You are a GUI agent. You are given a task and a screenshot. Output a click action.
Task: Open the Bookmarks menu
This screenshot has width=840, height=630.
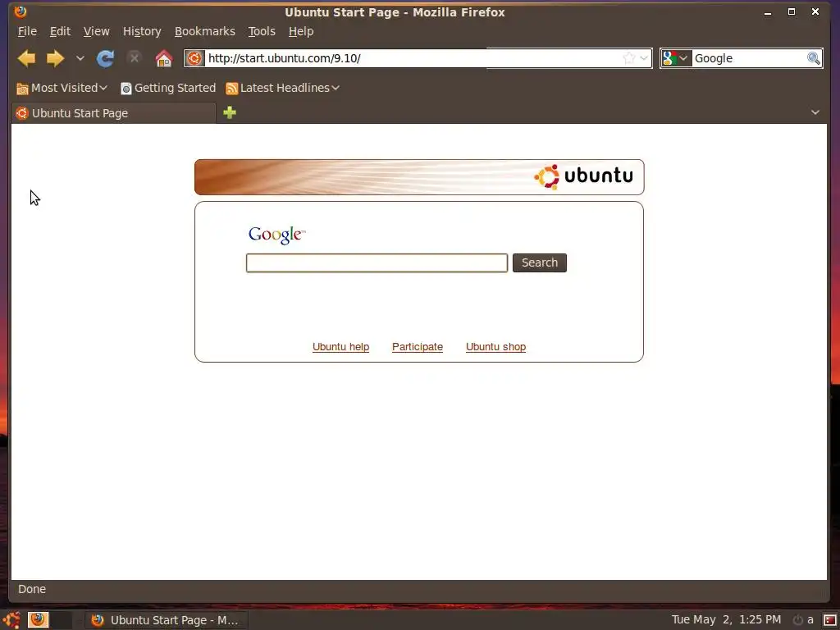pyautogui.click(x=204, y=31)
